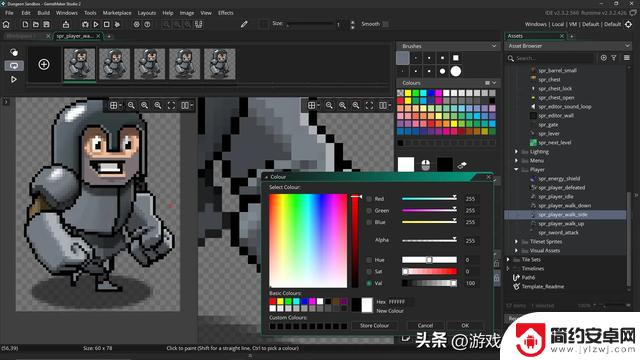Fit to window icon in left canvas
This screenshot has height=360, width=640.
tap(171, 105)
